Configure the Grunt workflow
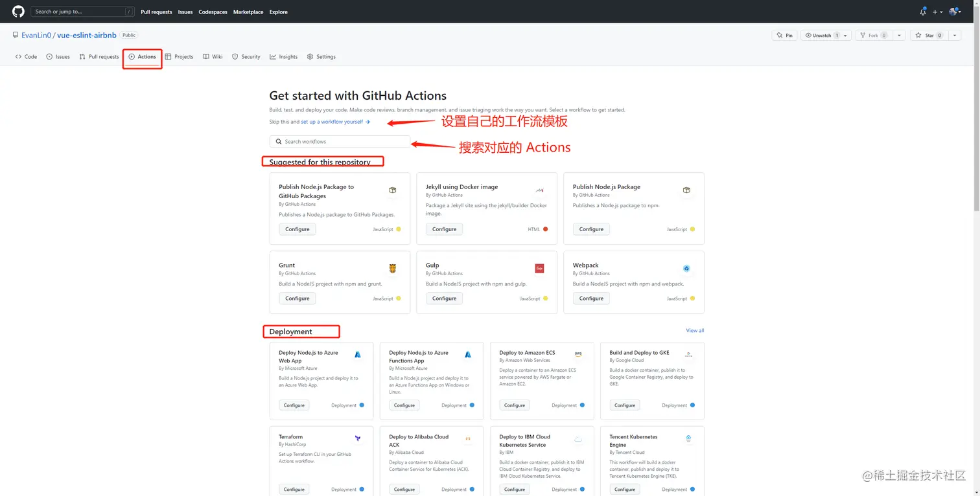The height and width of the screenshot is (496, 980). 297,299
